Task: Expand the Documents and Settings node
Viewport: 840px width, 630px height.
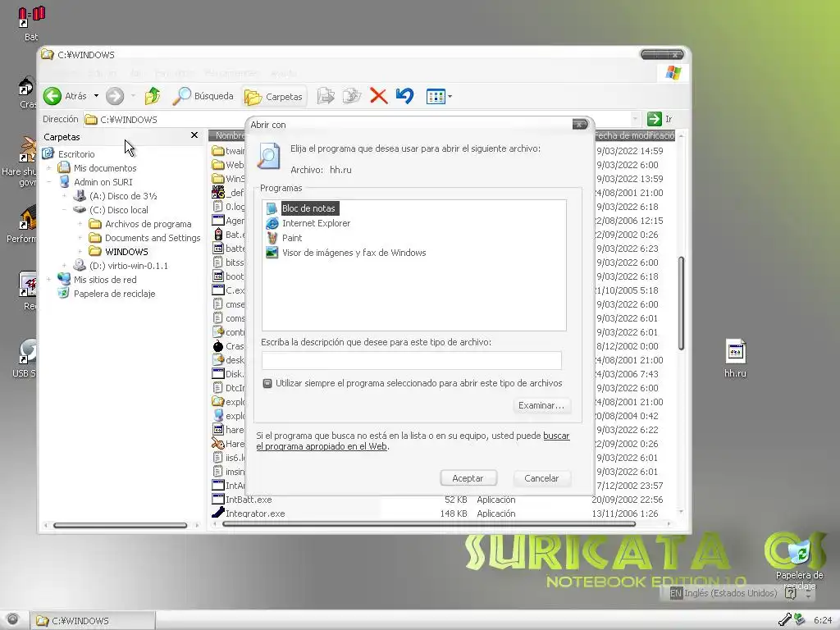Action: coord(80,238)
